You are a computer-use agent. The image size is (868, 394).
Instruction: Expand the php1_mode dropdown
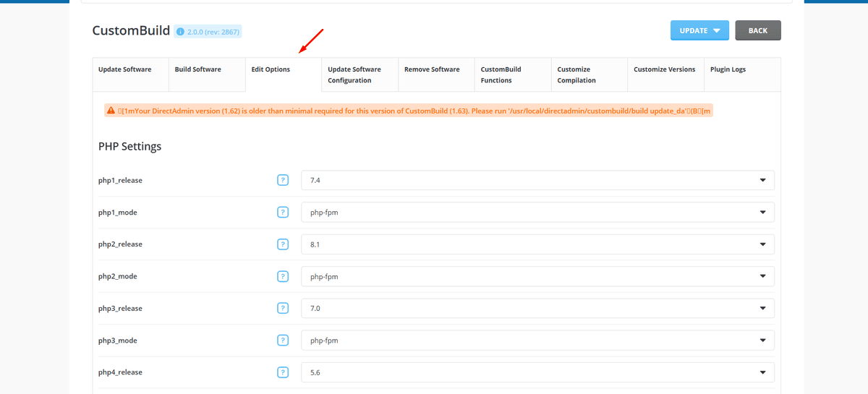click(537, 213)
